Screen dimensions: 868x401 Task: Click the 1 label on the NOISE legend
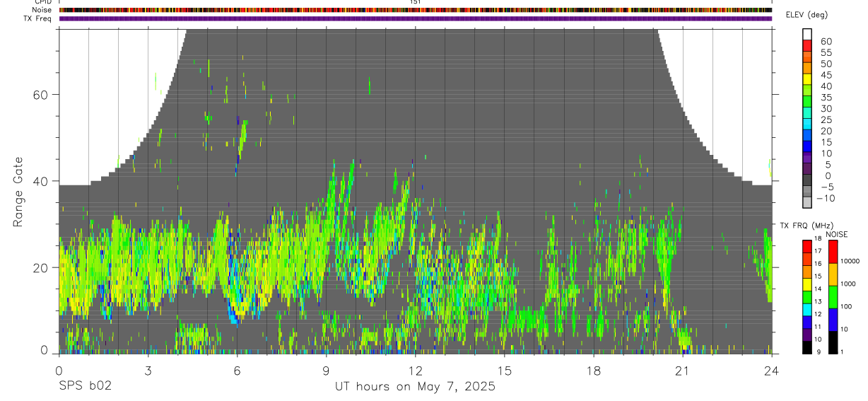(842, 352)
